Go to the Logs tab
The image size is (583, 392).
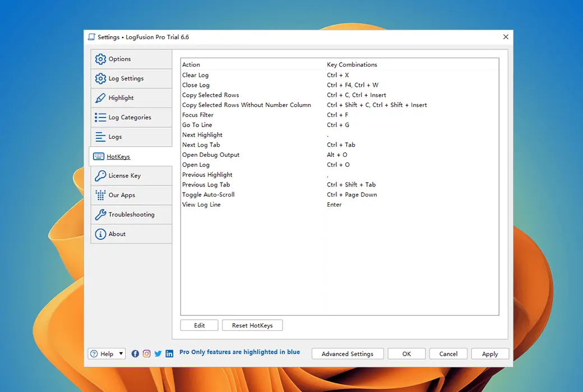(131, 137)
